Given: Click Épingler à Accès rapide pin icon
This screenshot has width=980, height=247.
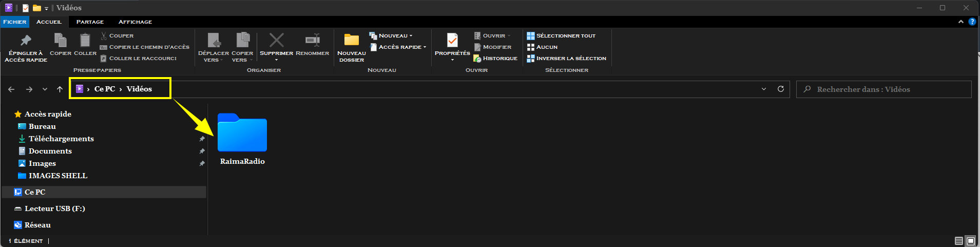Looking at the screenshot, I should click(26, 41).
